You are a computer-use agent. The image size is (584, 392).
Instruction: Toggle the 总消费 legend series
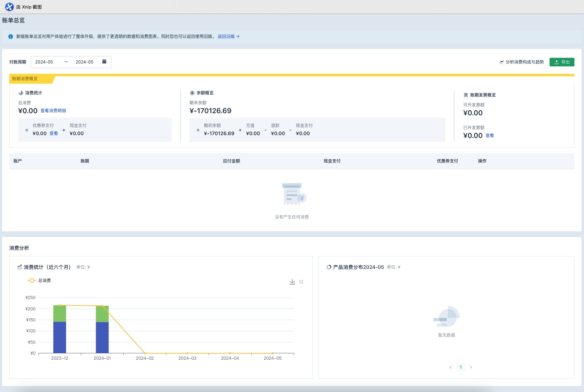pyautogui.click(x=39, y=281)
